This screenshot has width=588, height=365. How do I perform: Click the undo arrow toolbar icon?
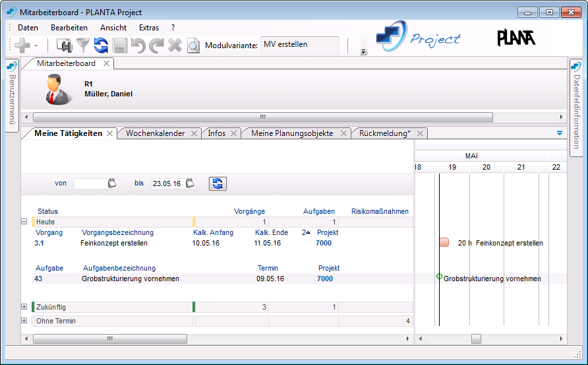tap(138, 46)
